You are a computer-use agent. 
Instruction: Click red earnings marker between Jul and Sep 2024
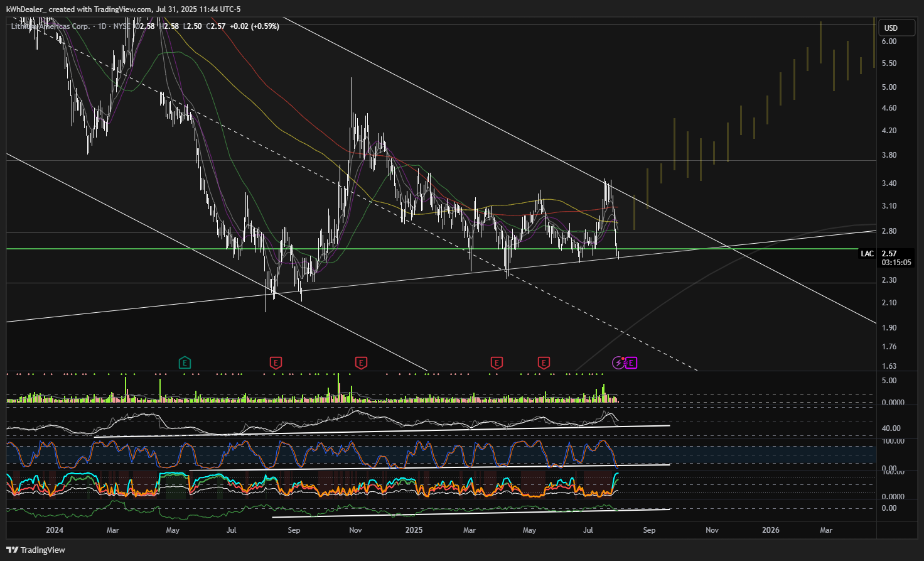[276, 362]
